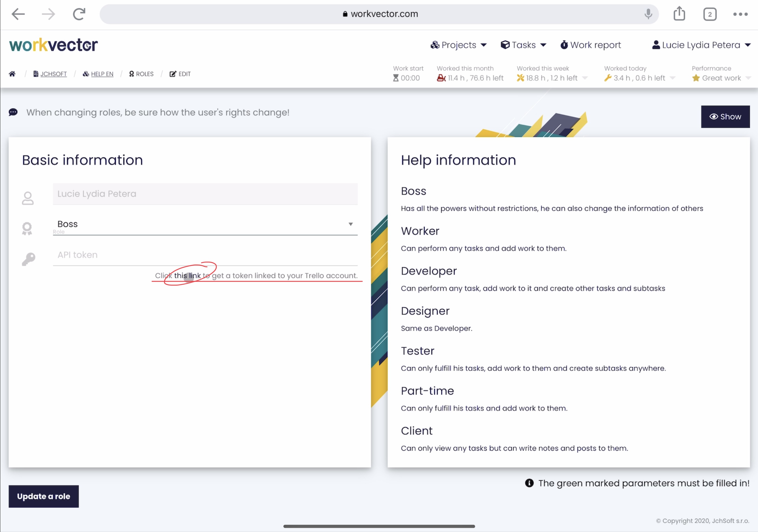The width and height of the screenshot is (758, 532).
Task: Click the home breadcrumb icon
Action: pos(12,74)
